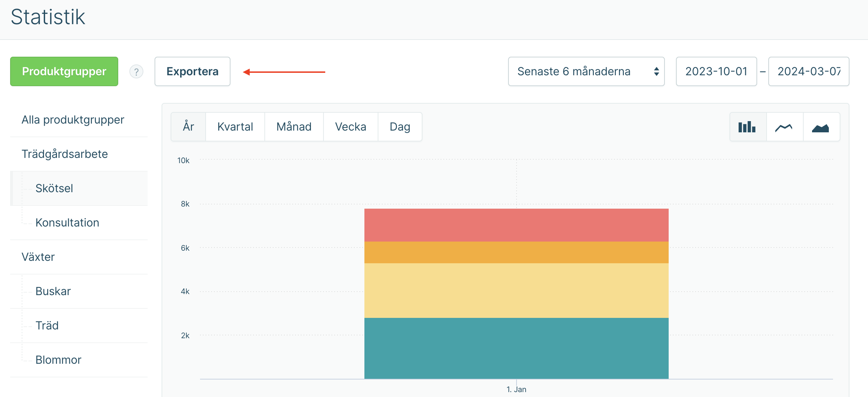The height and width of the screenshot is (397, 868).
Task: Click the orange segment of the bar
Action: [516, 252]
